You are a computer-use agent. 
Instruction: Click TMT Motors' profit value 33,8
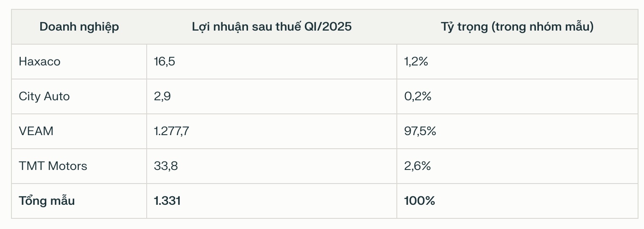pyautogui.click(x=166, y=166)
